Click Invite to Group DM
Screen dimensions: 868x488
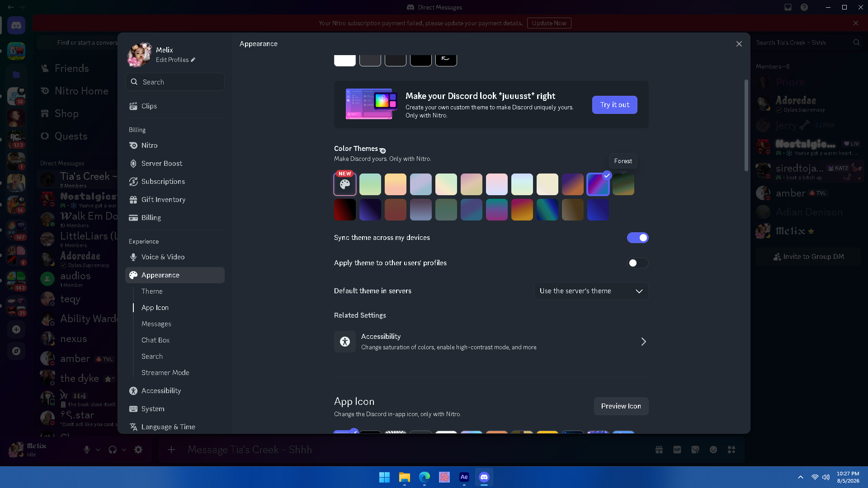tap(809, 257)
